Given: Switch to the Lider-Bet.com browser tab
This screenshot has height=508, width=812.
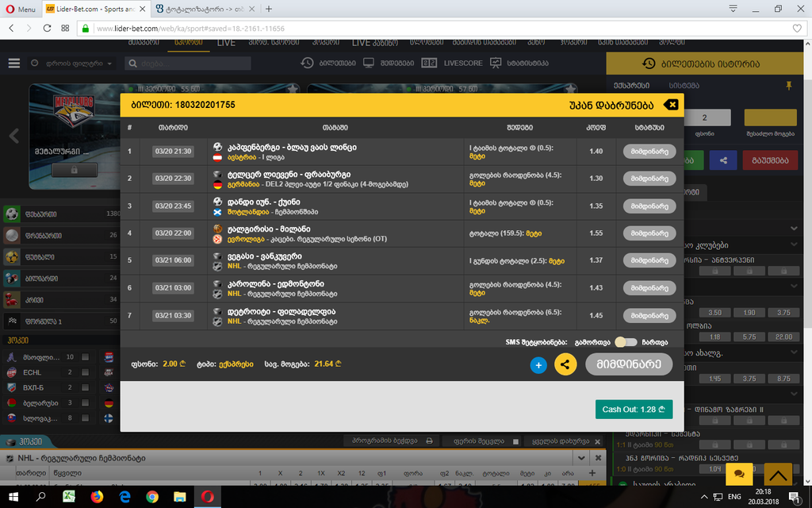Looking at the screenshot, I should [95, 9].
